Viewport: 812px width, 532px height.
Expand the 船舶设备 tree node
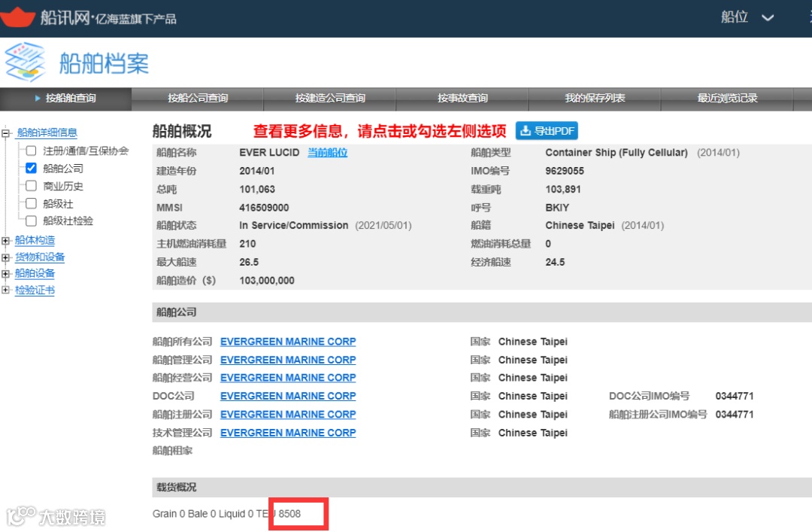pyautogui.click(x=6, y=274)
